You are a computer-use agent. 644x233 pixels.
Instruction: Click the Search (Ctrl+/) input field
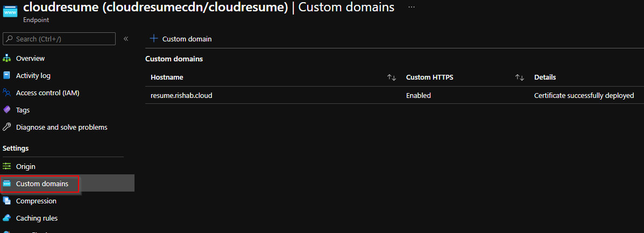click(x=59, y=39)
